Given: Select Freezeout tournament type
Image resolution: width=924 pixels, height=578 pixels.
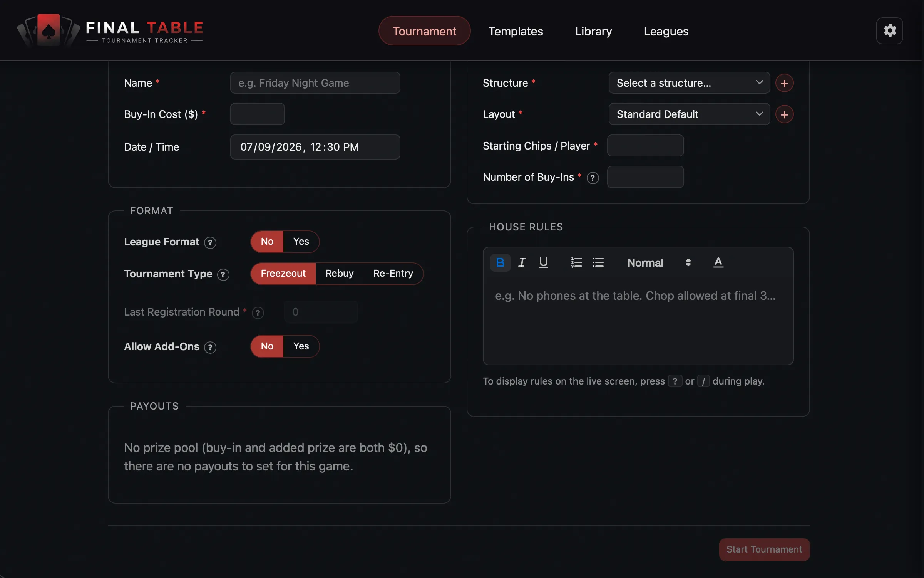Looking at the screenshot, I should [x=283, y=274].
